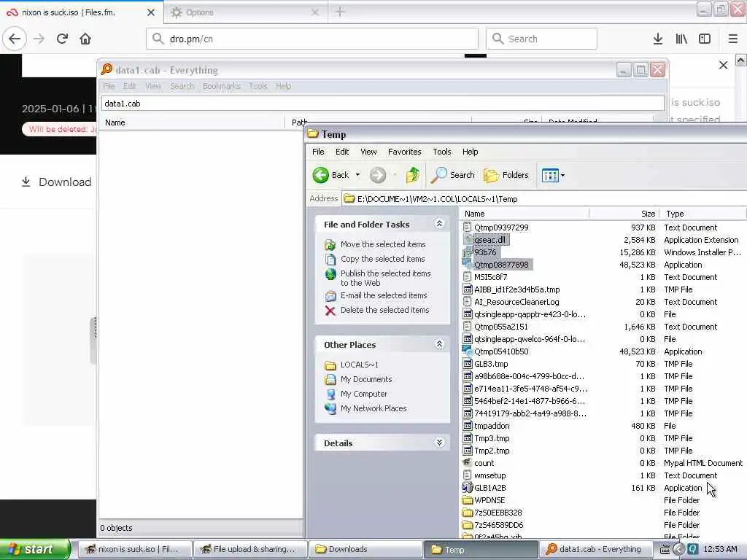The image size is (747, 560).
Task: Open the Edit menu in Temp window
Action: coord(342,152)
